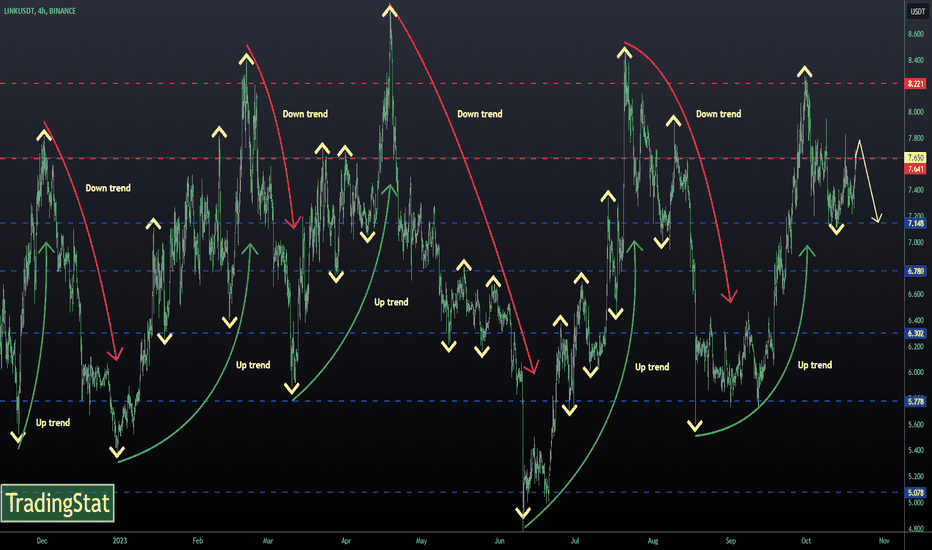Select the blue 5.078 price level tag
The width and height of the screenshot is (932, 550).
point(916,493)
